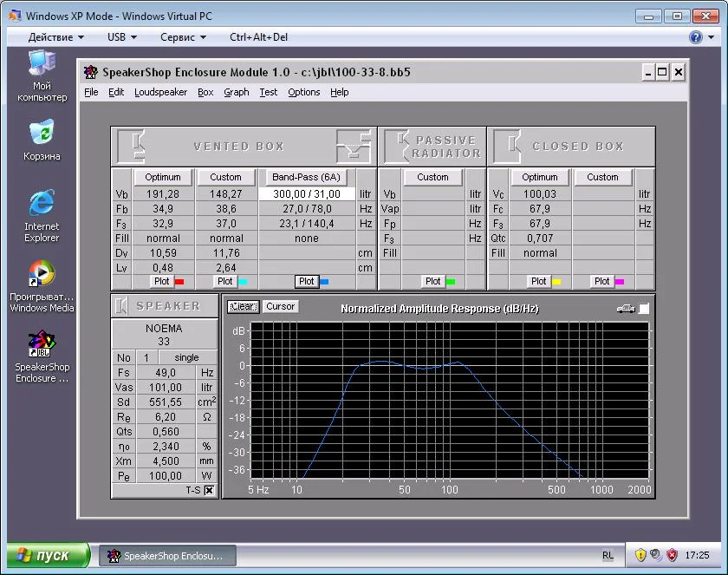Expand the Сервис dropdown menu

click(184, 37)
